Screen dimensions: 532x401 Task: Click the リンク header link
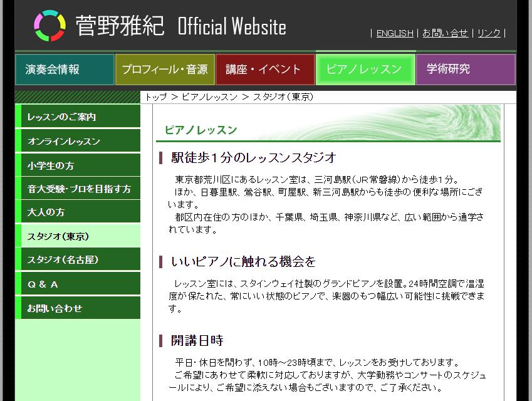[489, 33]
